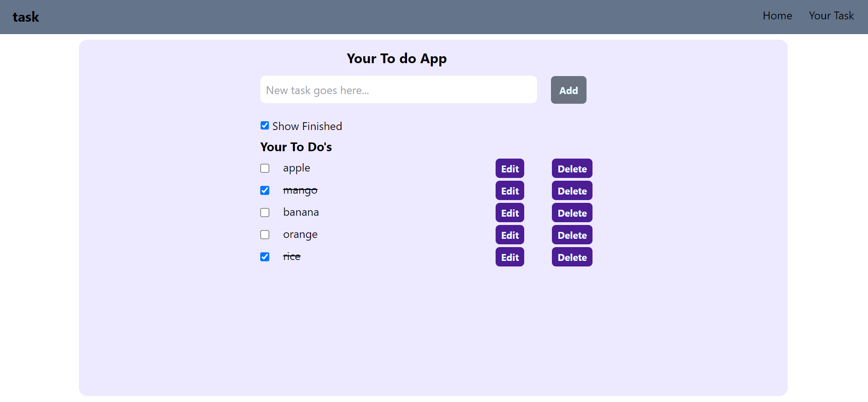Edit the banana task

coord(509,213)
